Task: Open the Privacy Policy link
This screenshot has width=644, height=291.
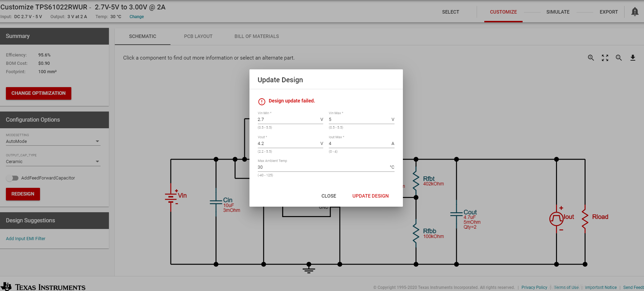Action: tap(534, 288)
